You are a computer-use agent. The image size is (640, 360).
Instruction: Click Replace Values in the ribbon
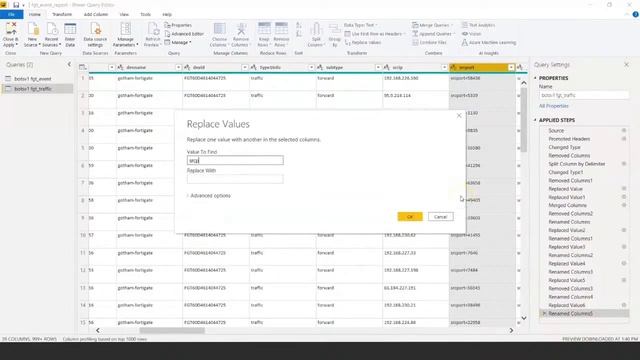pos(363,42)
